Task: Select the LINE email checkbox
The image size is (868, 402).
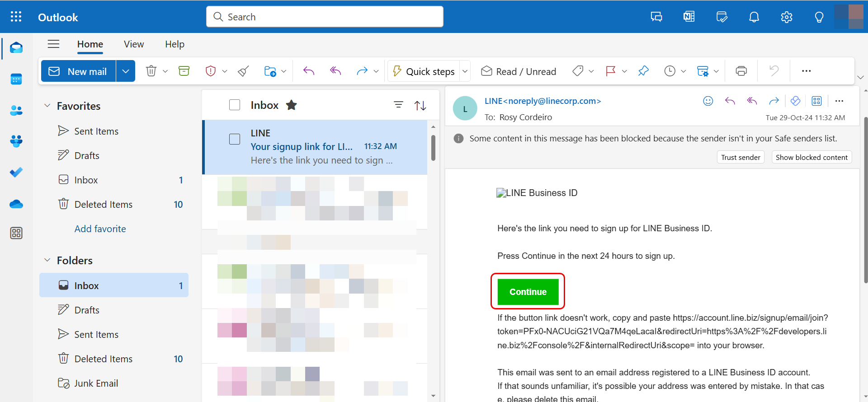Action: tap(235, 139)
